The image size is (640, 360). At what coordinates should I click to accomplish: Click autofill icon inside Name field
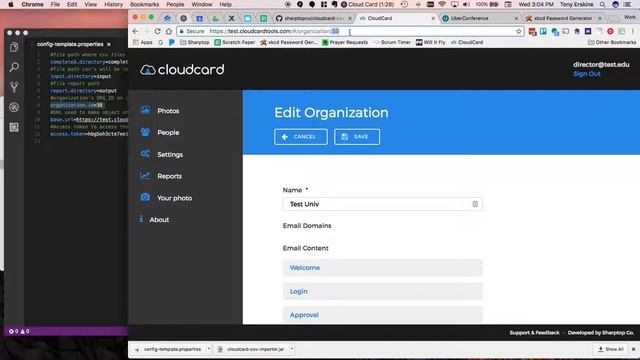[x=475, y=204]
